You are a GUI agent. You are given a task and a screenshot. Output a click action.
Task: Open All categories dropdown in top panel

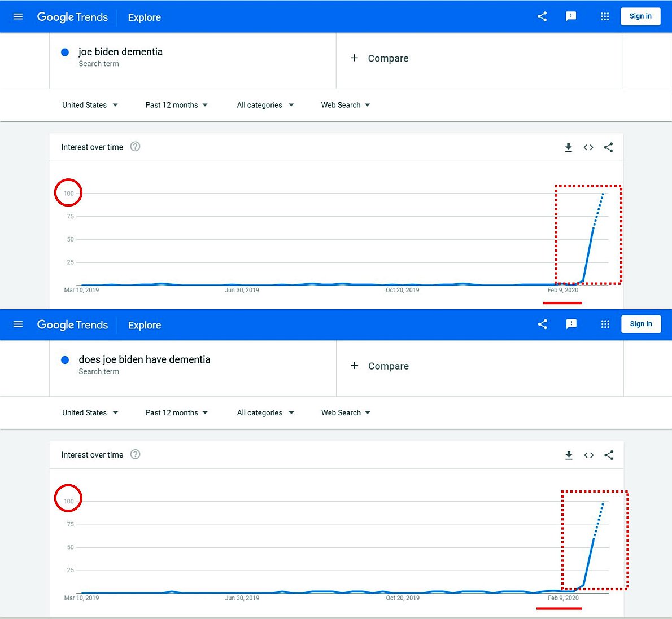click(265, 105)
